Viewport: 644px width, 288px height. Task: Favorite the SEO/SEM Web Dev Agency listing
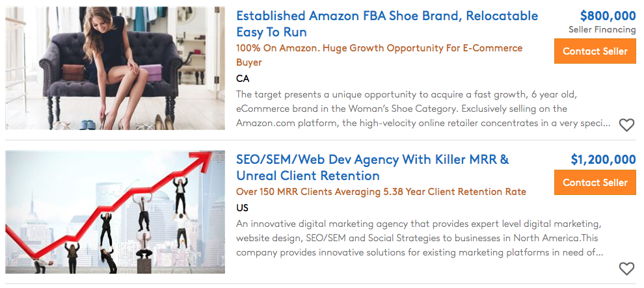pos(626,268)
